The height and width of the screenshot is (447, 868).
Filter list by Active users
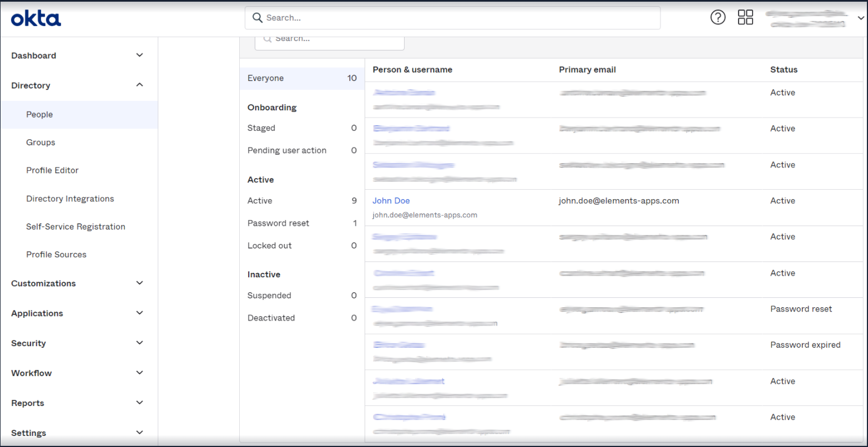pos(260,201)
